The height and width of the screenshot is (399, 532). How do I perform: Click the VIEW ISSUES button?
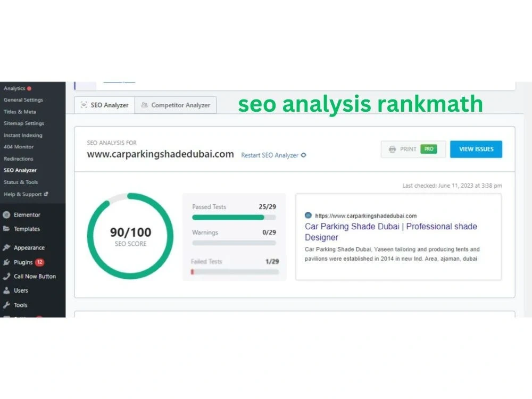(x=476, y=149)
